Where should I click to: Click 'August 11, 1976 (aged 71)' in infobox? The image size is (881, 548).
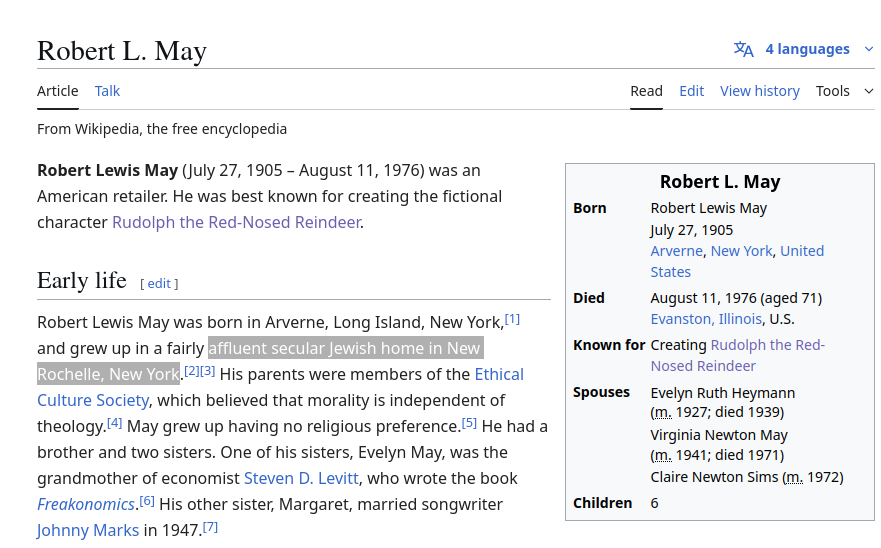736,298
